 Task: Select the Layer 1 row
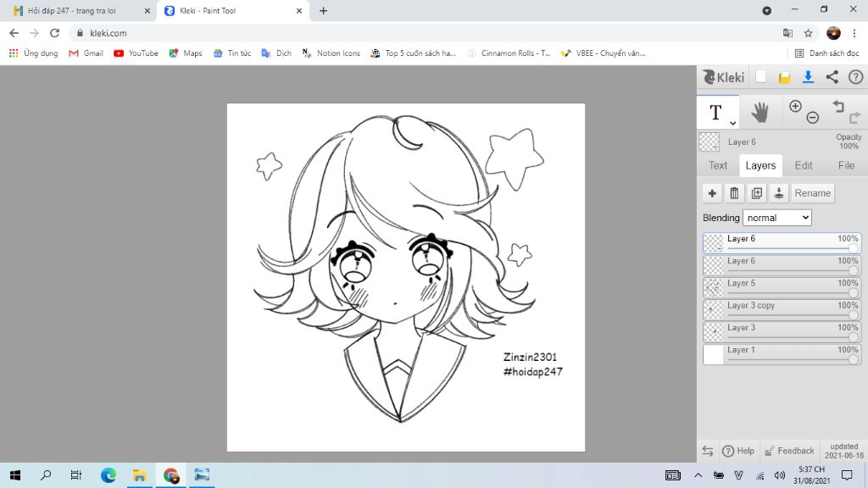point(782,354)
